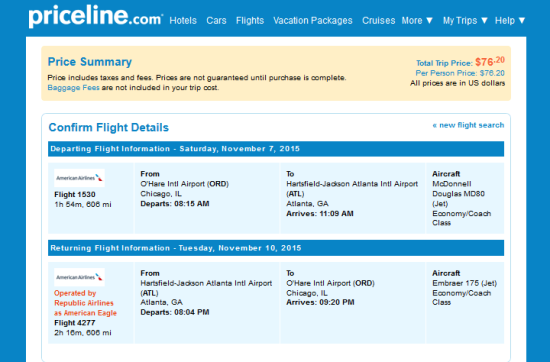
Task: Open the Cars menu item
Action: (x=216, y=21)
